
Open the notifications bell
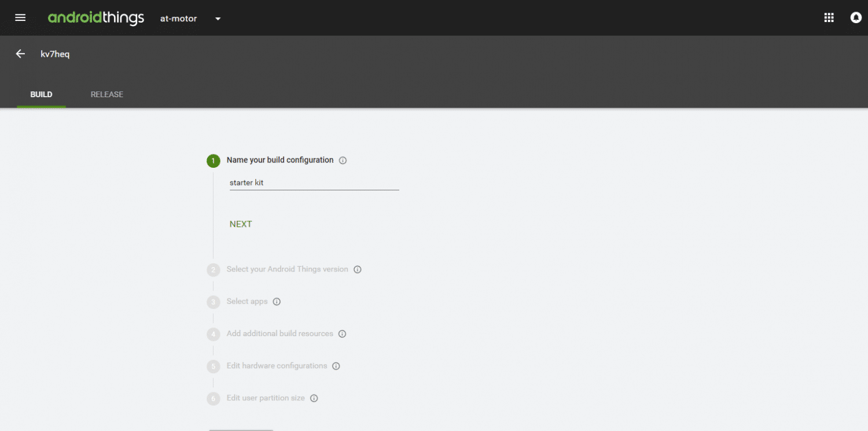coord(856,18)
